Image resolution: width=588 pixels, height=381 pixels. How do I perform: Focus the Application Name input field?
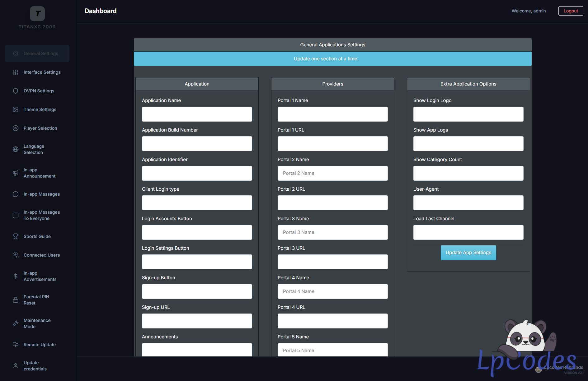tap(197, 114)
